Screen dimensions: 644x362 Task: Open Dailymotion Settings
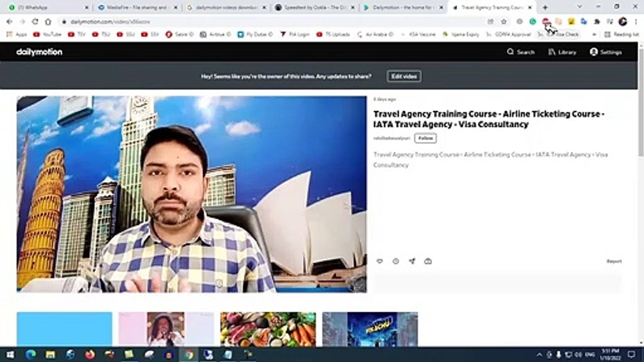pos(606,52)
